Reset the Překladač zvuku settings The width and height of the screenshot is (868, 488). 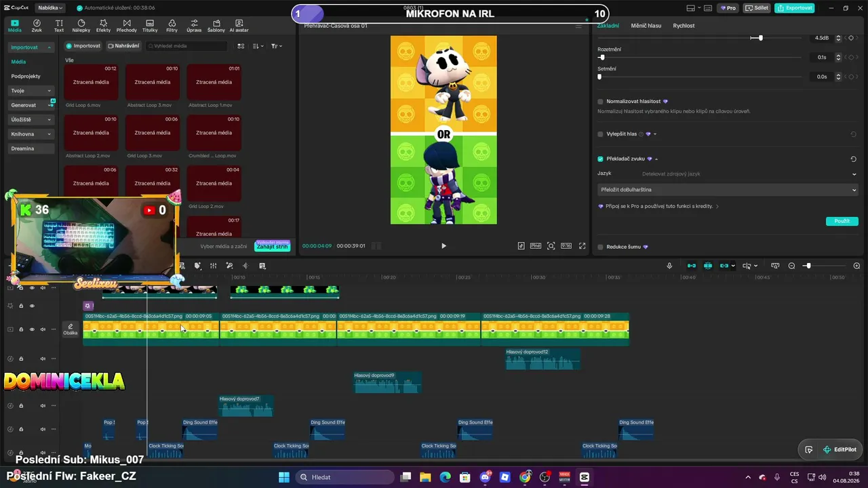853,159
